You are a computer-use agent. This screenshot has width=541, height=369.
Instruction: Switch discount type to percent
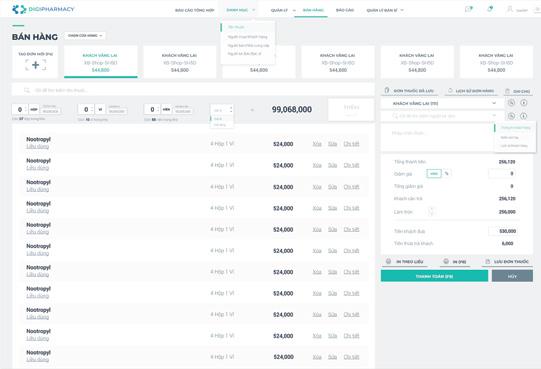446,173
